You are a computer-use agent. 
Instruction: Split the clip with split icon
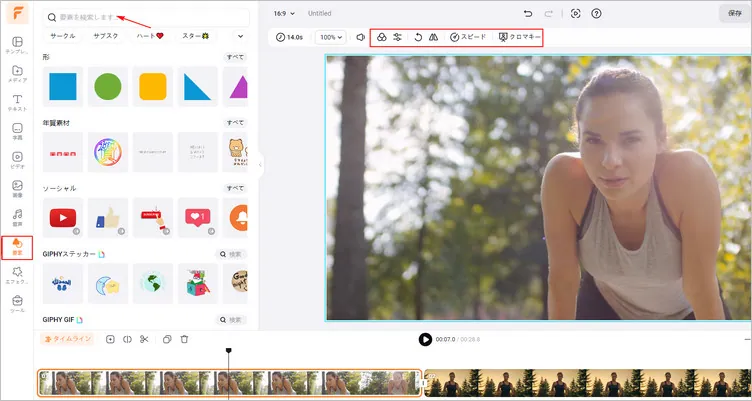(x=127, y=339)
